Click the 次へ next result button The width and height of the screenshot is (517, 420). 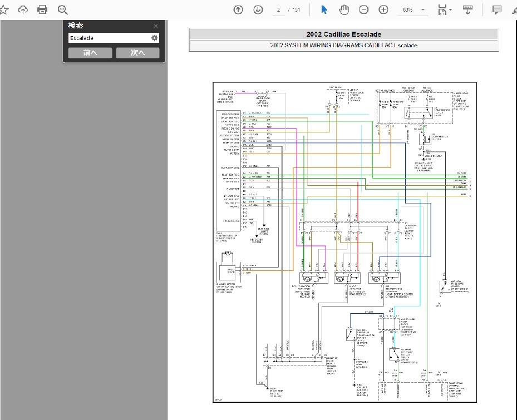tap(137, 53)
